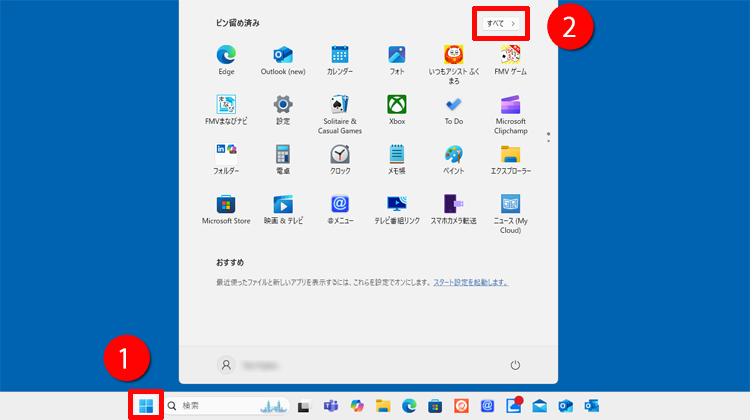Open the Edge pinned app
The height and width of the screenshot is (420, 750).
coord(226,60)
